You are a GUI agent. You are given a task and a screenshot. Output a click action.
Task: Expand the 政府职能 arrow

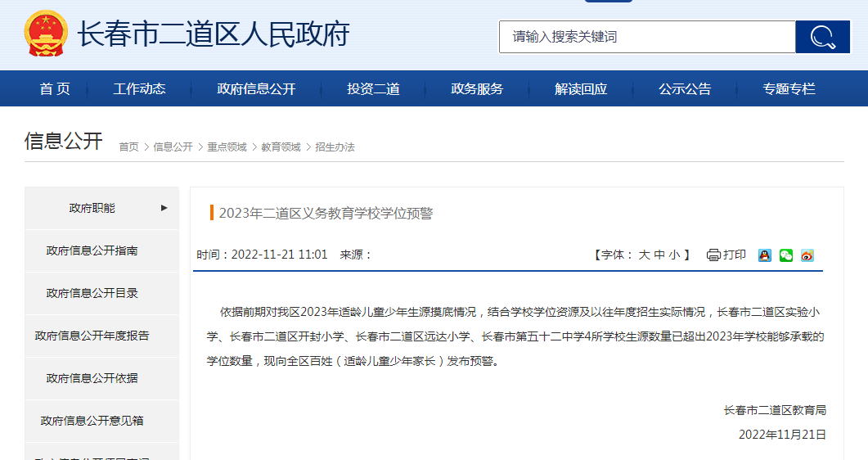click(164, 208)
